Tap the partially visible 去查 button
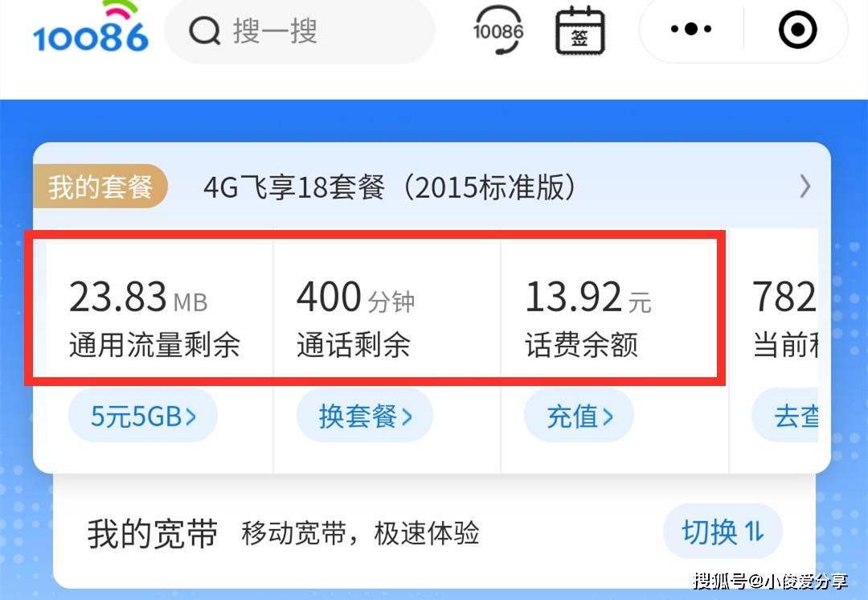 click(785, 416)
